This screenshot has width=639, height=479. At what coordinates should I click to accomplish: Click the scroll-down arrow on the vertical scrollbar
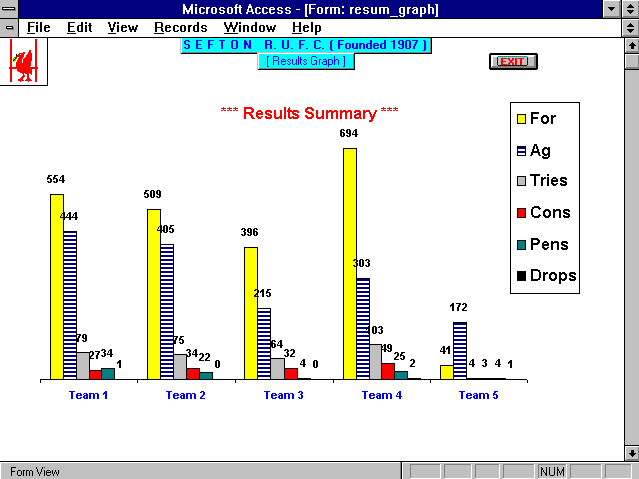point(630,452)
